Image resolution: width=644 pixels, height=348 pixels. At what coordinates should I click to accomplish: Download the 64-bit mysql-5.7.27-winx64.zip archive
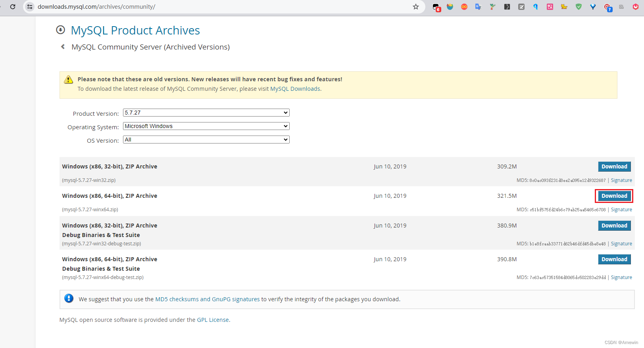(x=614, y=196)
